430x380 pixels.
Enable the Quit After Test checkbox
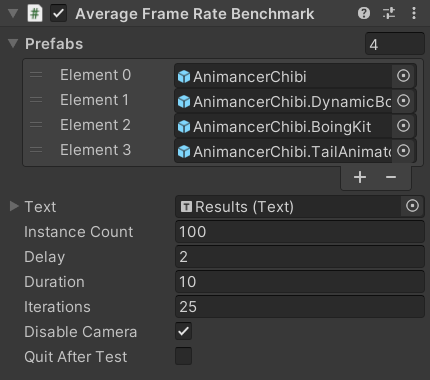(183, 356)
